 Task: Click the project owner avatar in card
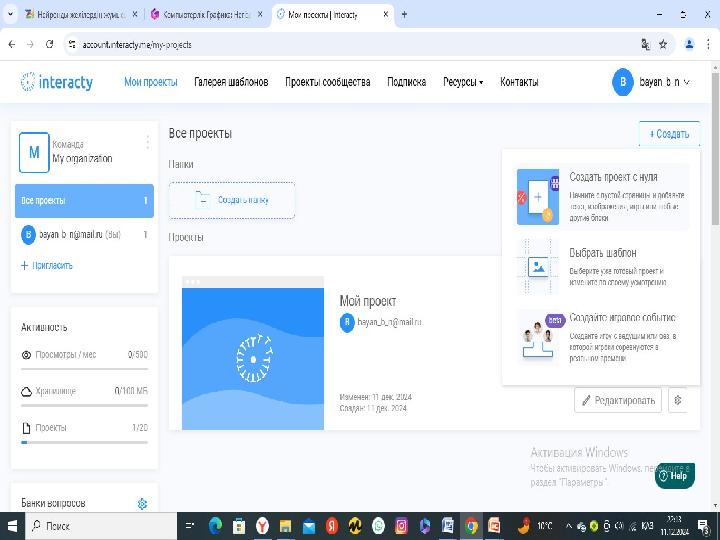[x=347, y=322]
